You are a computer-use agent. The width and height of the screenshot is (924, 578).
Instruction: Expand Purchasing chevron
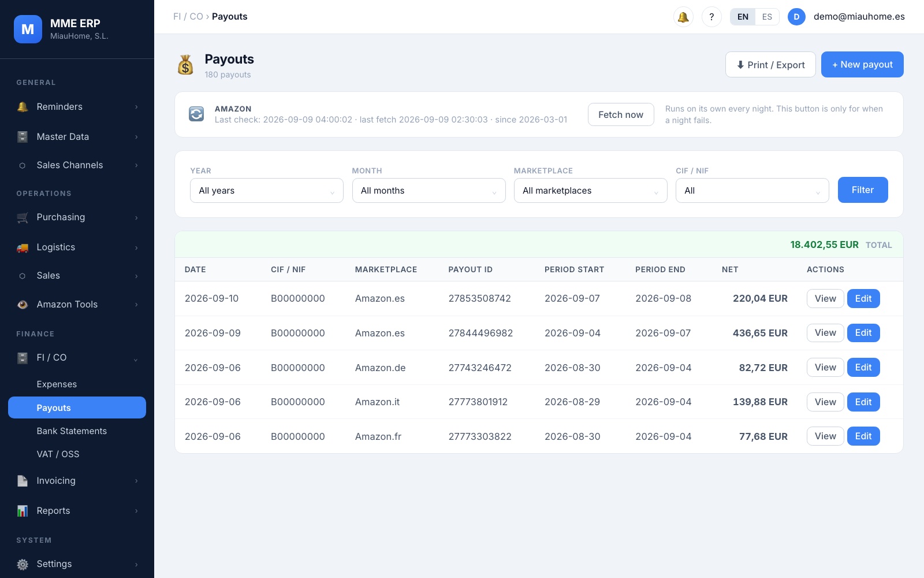click(x=136, y=218)
